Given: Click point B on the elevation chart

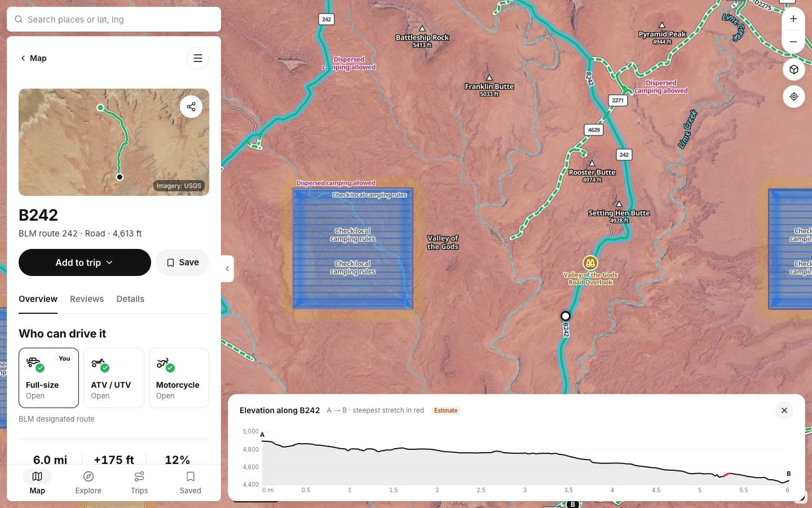Looking at the screenshot, I should [x=788, y=474].
